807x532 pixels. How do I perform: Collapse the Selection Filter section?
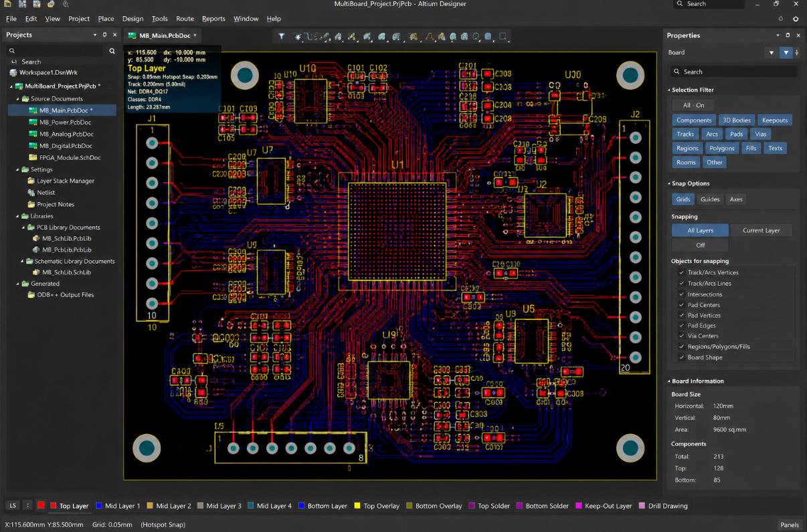(669, 90)
